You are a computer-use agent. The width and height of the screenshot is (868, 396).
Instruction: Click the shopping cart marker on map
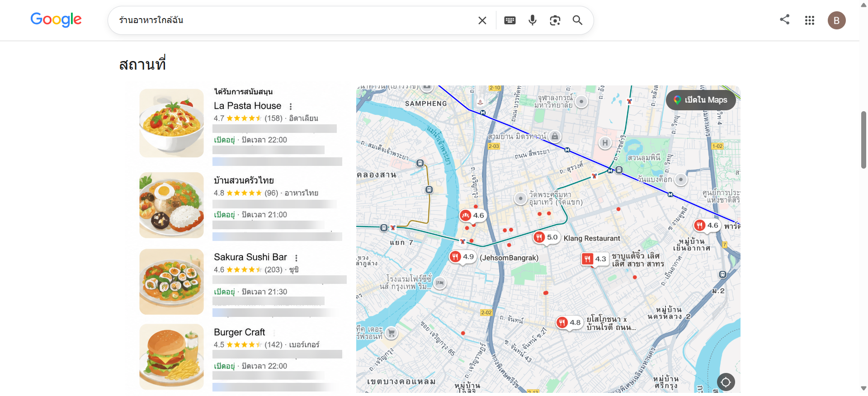pyautogui.click(x=392, y=334)
